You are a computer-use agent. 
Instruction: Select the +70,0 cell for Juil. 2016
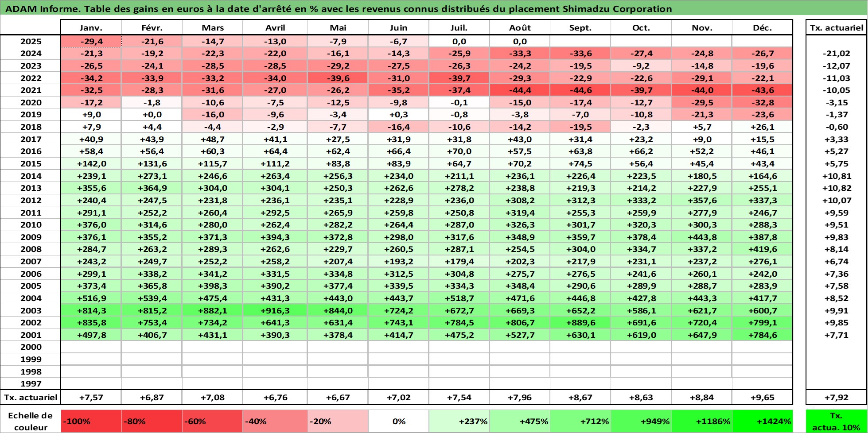click(x=459, y=151)
